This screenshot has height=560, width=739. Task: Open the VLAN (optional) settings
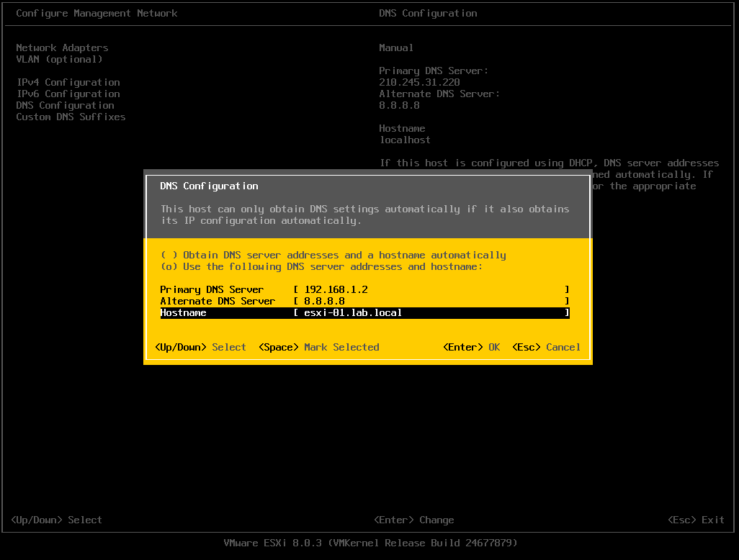(58, 59)
